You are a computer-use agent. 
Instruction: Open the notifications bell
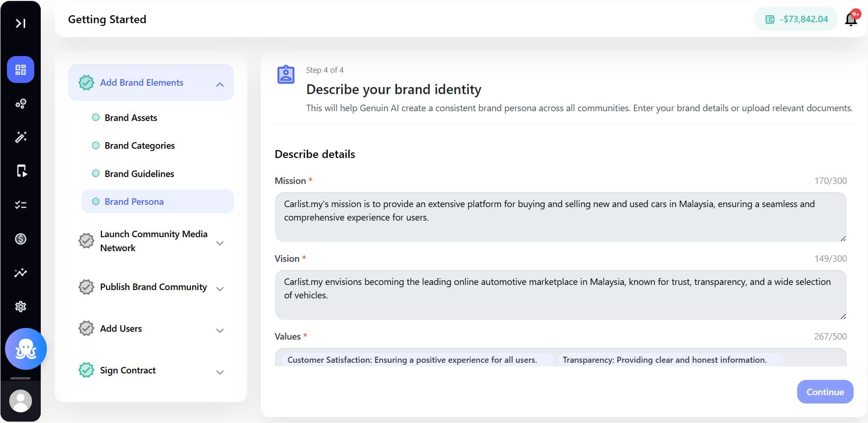[x=851, y=19]
